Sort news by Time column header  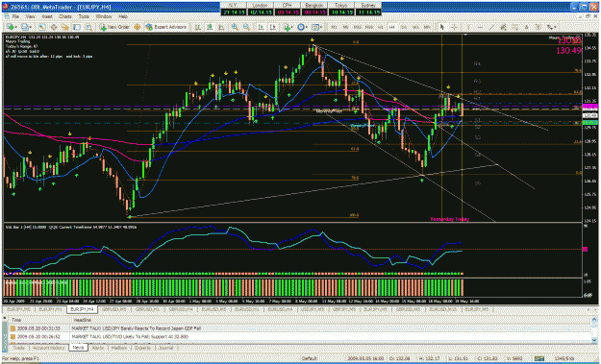[x=39, y=320]
